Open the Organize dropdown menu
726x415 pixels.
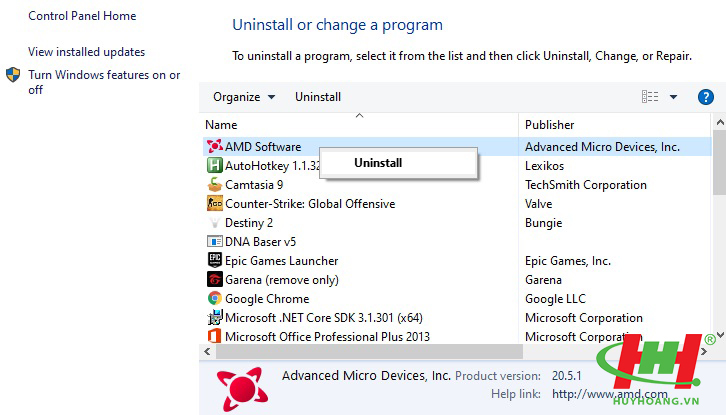coord(244,97)
